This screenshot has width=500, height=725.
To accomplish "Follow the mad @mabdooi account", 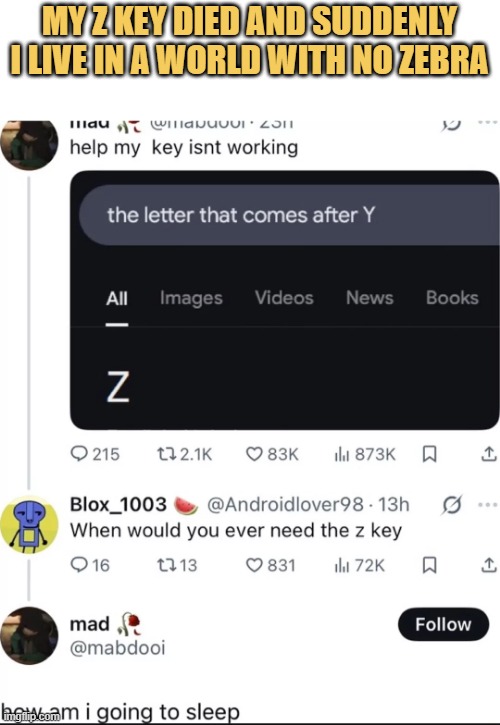I will tap(443, 624).
